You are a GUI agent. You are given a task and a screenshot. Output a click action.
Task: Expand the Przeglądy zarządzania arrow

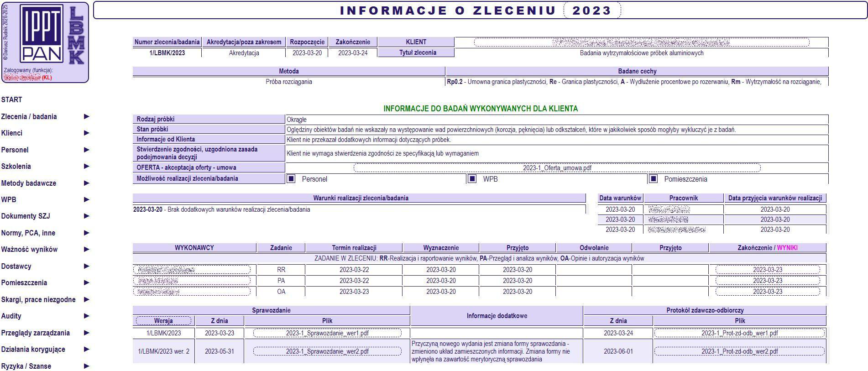pos(87,333)
